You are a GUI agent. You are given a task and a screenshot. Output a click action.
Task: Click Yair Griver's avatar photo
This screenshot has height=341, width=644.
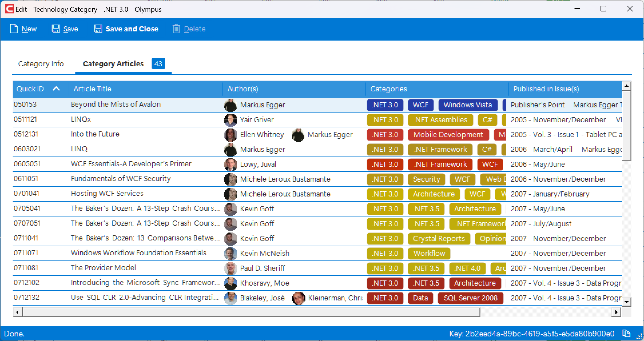pyautogui.click(x=230, y=120)
